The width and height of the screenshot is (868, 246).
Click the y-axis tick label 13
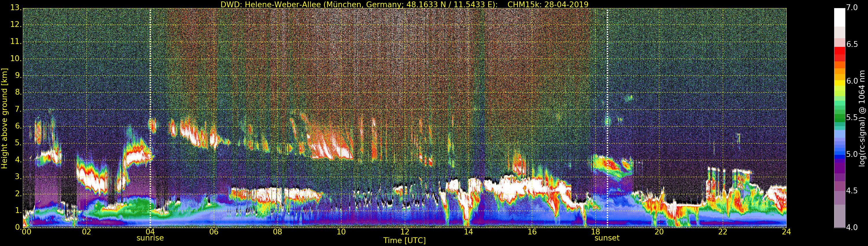[x=16, y=8]
